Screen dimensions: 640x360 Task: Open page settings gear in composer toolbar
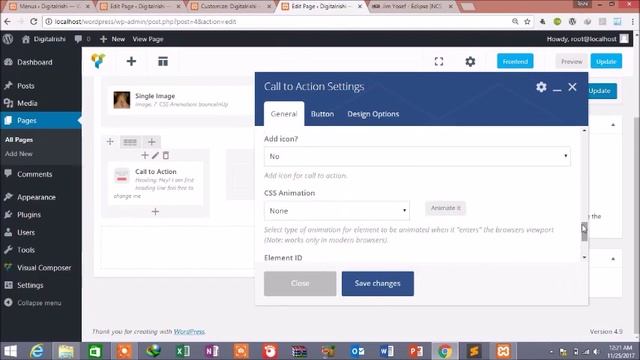pyautogui.click(x=470, y=61)
